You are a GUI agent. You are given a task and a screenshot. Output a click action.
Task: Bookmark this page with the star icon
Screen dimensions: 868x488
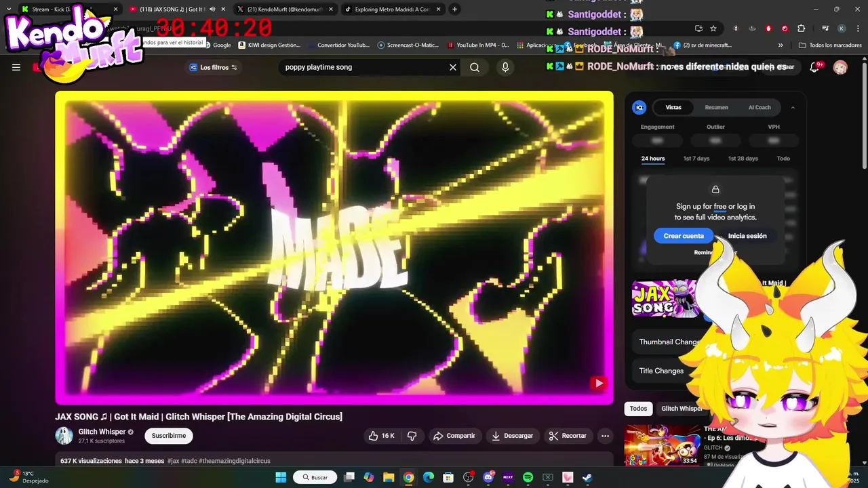pyautogui.click(x=713, y=28)
